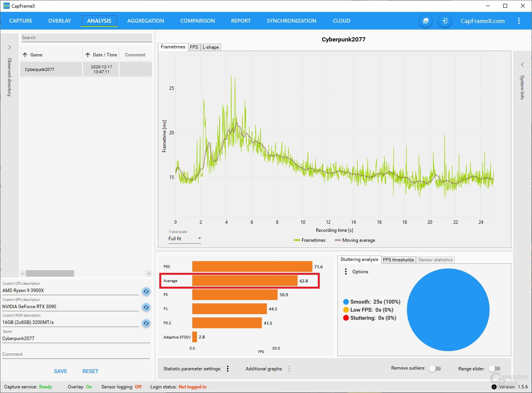Open the Sensor statistics tab

(435, 260)
